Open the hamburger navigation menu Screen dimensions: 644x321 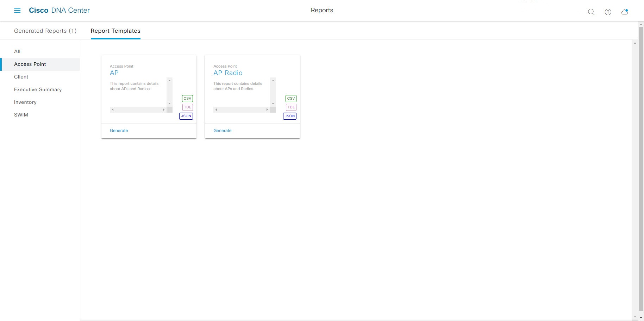(x=17, y=11)
